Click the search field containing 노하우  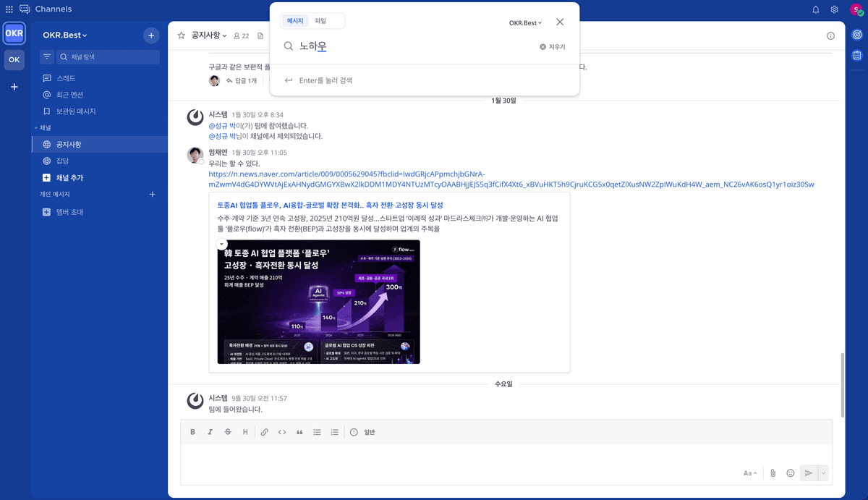(x=409, y=46)
